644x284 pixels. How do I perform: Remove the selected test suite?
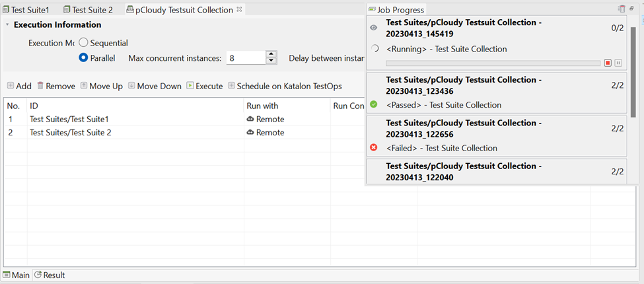55,86
